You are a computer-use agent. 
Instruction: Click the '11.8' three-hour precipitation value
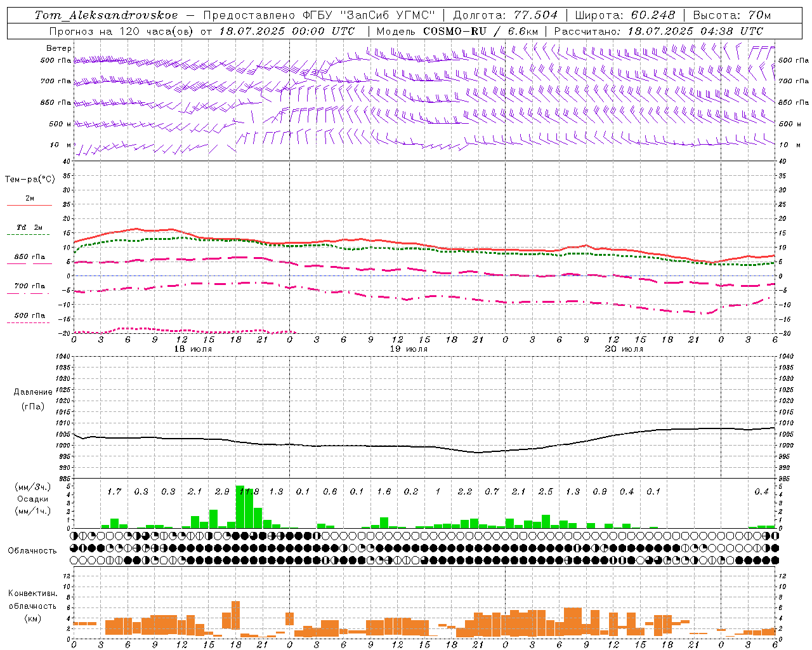click(x=249, y=492)
